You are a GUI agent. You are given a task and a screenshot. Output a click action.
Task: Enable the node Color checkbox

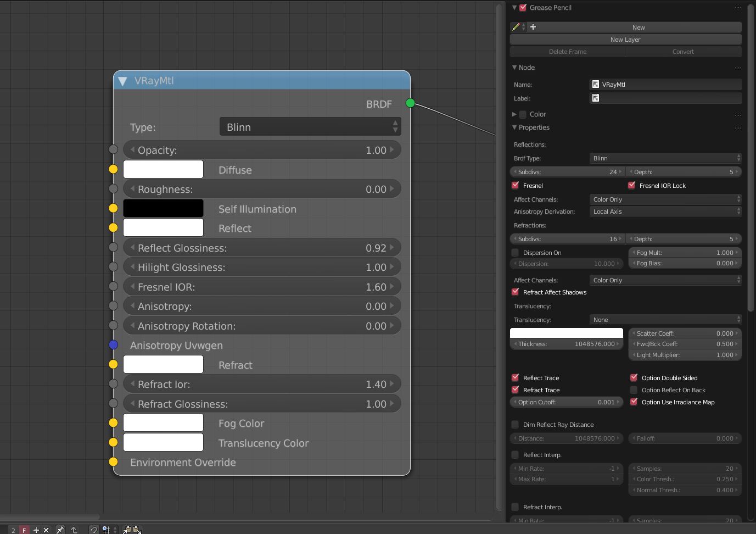click(x=523, y=114)
